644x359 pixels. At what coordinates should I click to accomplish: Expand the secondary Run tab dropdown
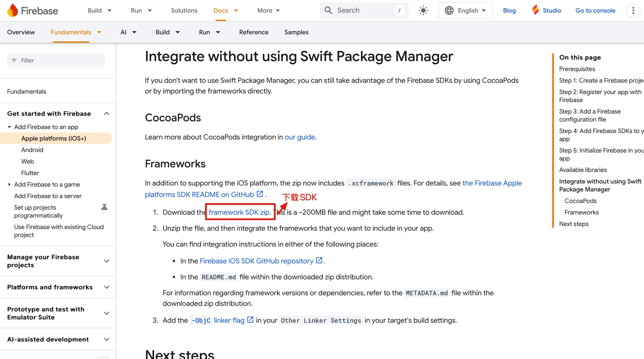(x=218, y=32)
